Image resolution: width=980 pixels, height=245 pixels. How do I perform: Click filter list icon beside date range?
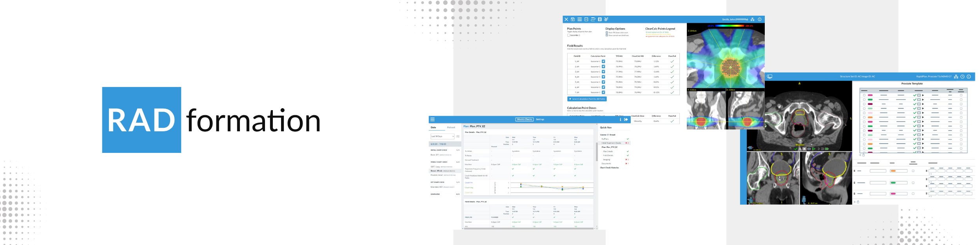458,136
